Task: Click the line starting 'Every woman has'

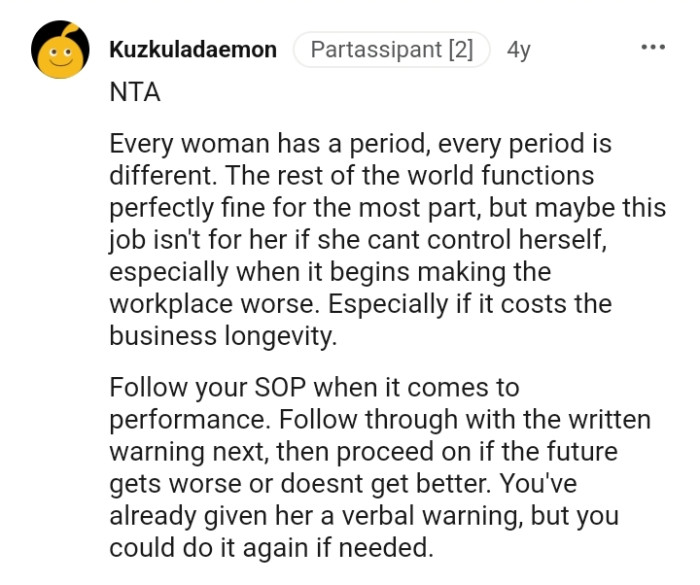Action: (x=360, y=144)
